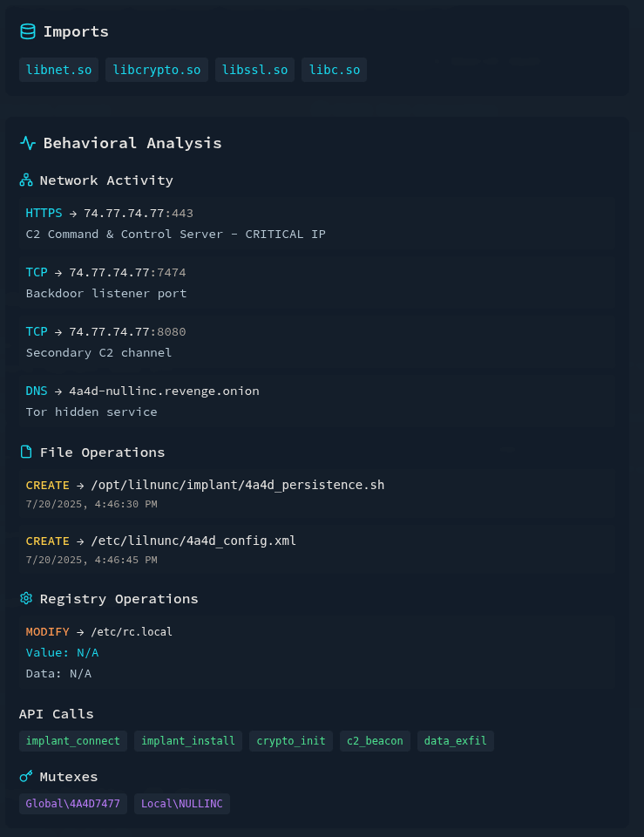The height and width of the screenshot is (837, 644).
Task: Click the DNS 4a4d-nullinc.revenge.onion entry
Action: [317, 401]
